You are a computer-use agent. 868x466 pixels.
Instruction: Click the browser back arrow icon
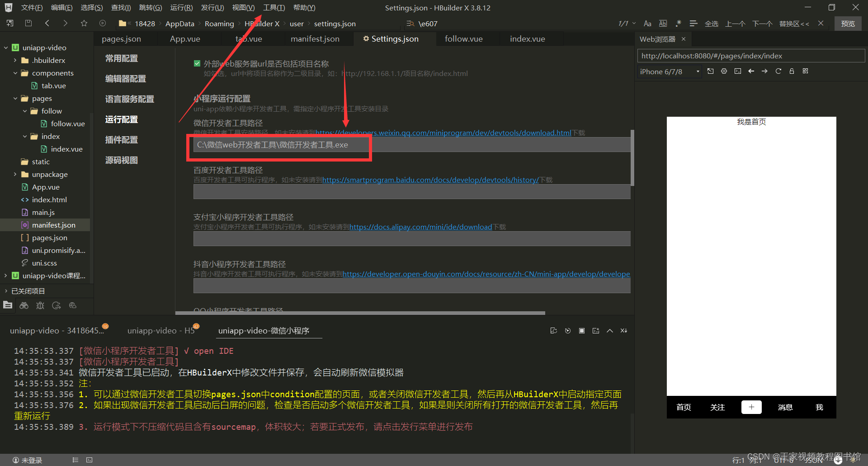point(751,71)
